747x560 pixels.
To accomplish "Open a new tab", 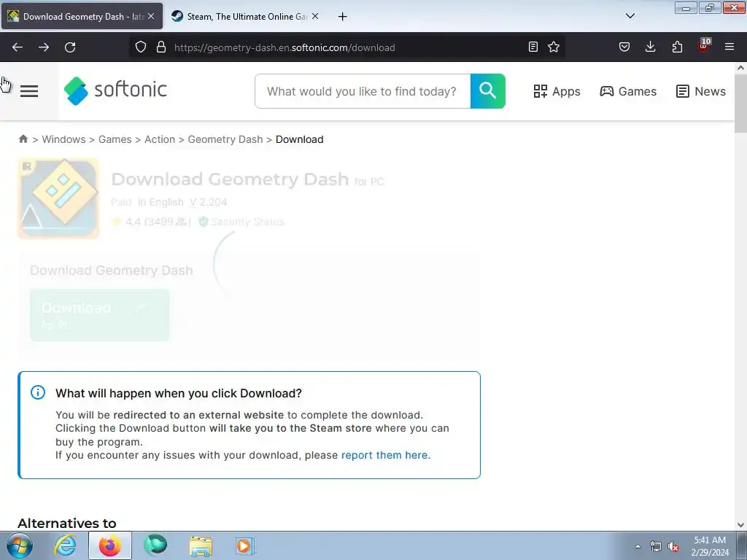I will click(x=343, y=17).
